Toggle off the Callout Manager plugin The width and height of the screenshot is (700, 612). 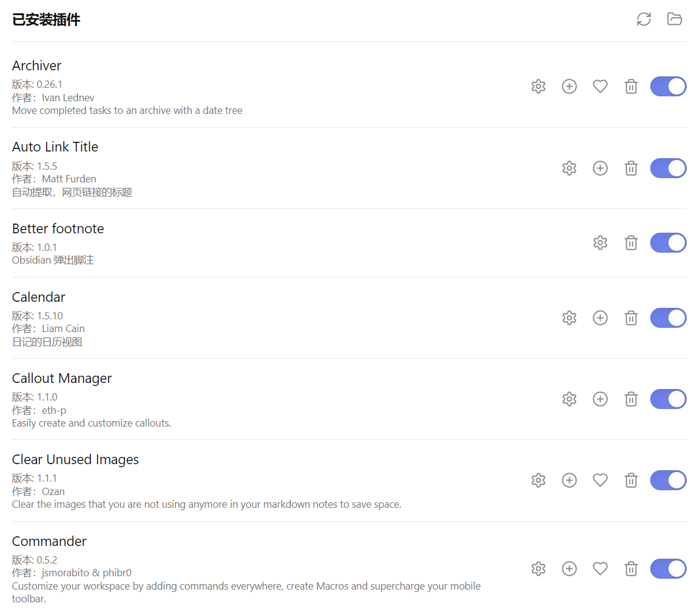pyautogui.click(x=668, y=399)
